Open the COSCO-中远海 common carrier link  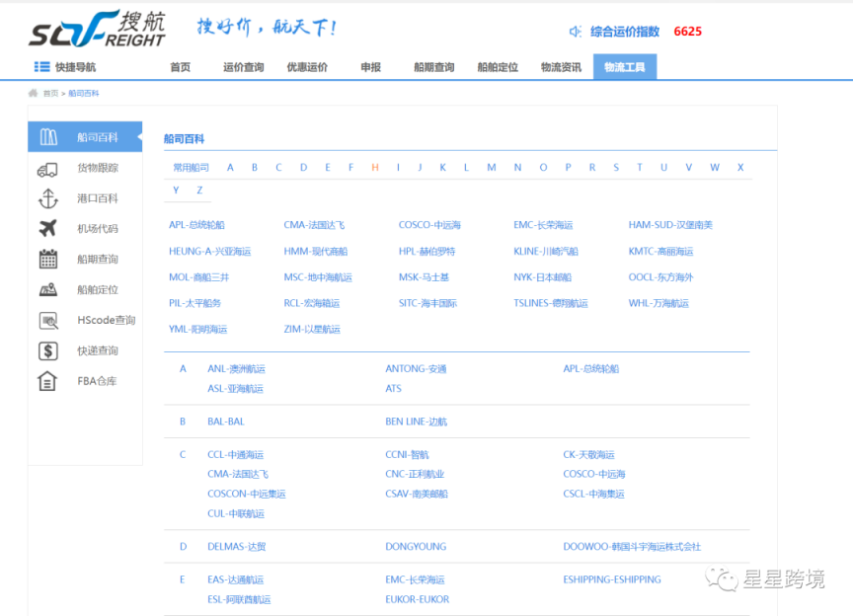click(429, 225)
